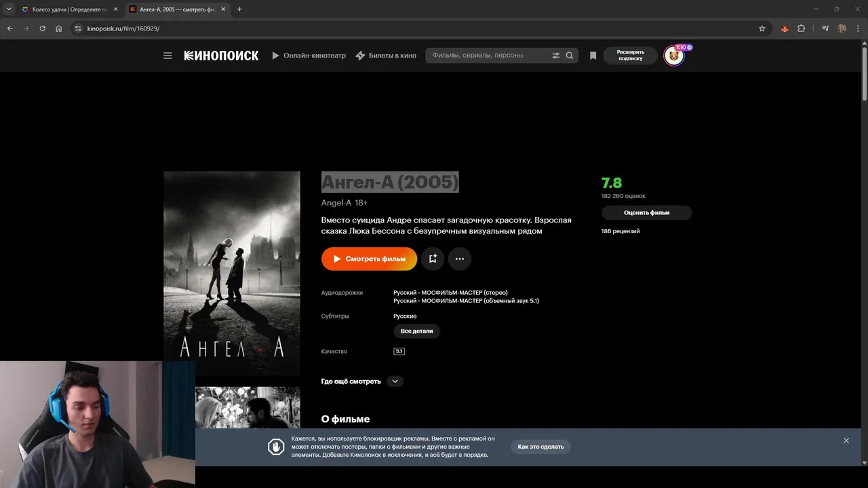Click the search magnifier icon
Screen dimensions: 868x488
pyautogui.click(x=570, y=56)
